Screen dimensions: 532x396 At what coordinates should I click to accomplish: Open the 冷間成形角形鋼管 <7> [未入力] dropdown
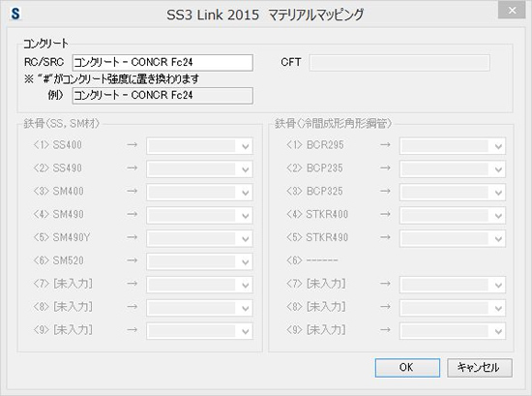[453, 285]
